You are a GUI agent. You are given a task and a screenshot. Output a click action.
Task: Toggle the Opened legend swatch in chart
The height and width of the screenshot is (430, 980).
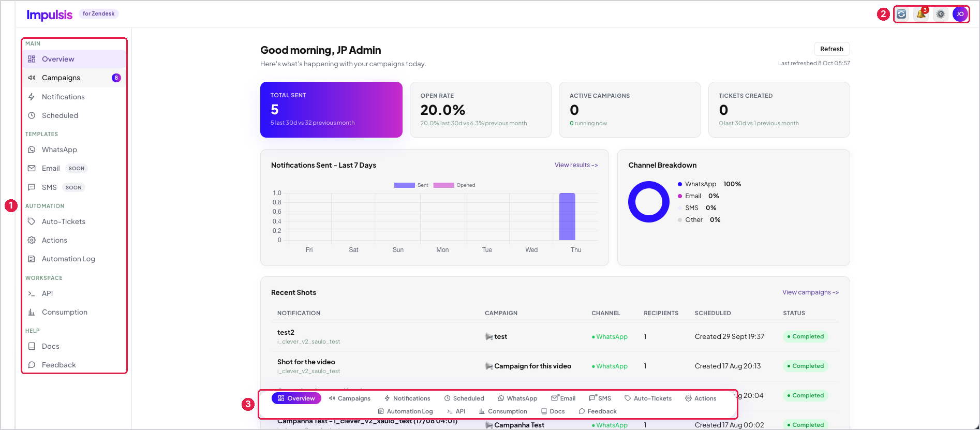pos(443,185)
